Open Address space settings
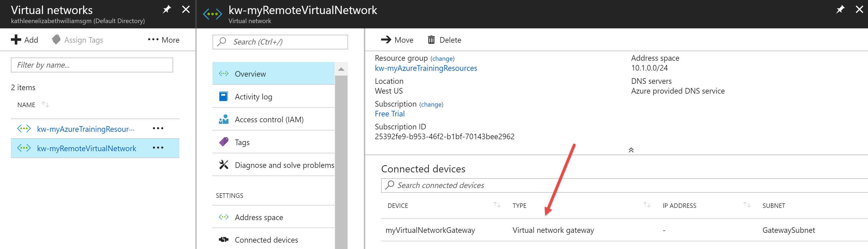868x249 pixels. (x=273, y=217)
